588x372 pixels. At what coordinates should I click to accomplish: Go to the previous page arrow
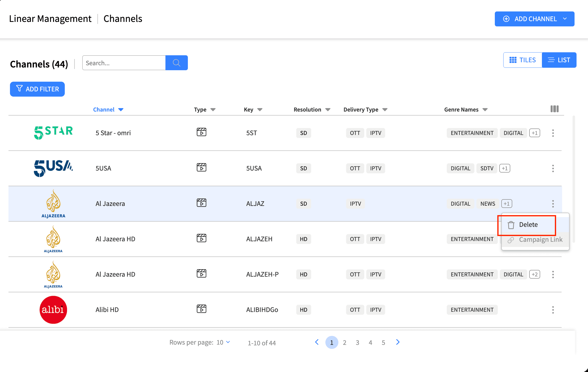(x=317, y=342)
